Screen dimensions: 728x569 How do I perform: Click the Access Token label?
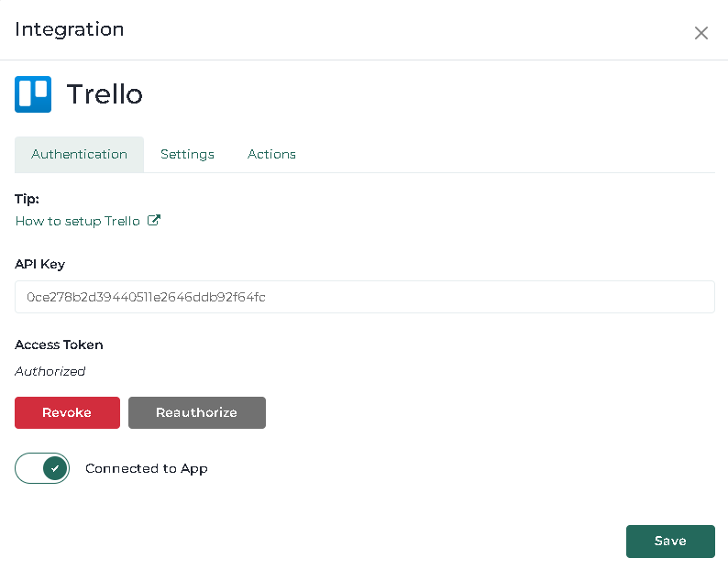click(59, 345)
